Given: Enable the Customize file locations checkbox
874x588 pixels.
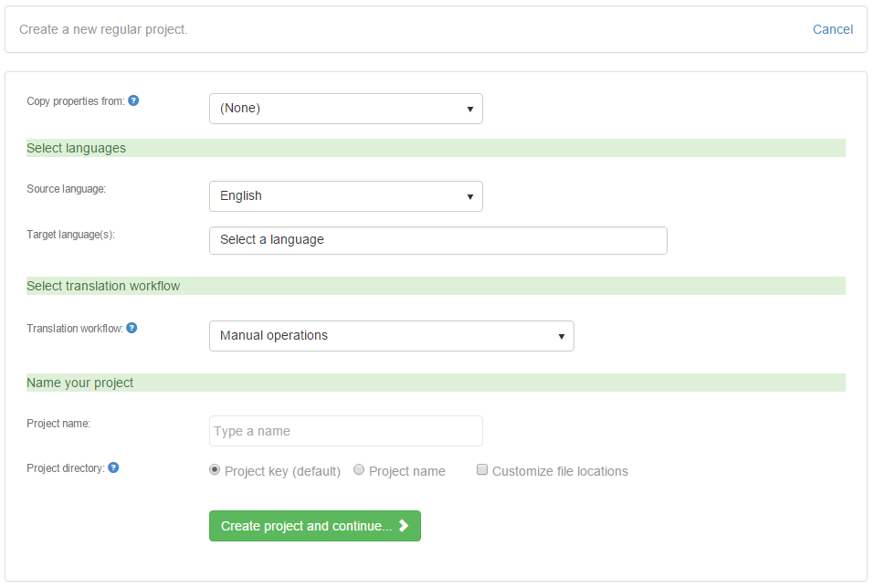Looking at the screenshot, I should click(481, 470).
